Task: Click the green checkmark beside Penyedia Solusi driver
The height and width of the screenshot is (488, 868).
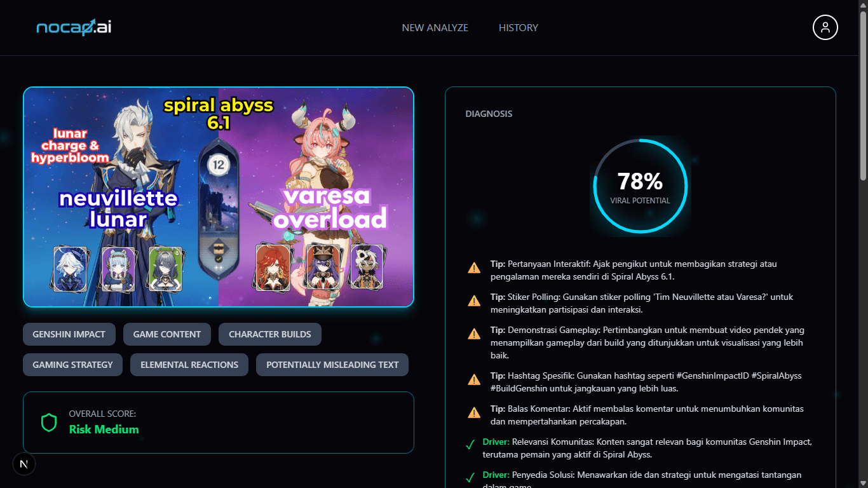Action: 471,477
